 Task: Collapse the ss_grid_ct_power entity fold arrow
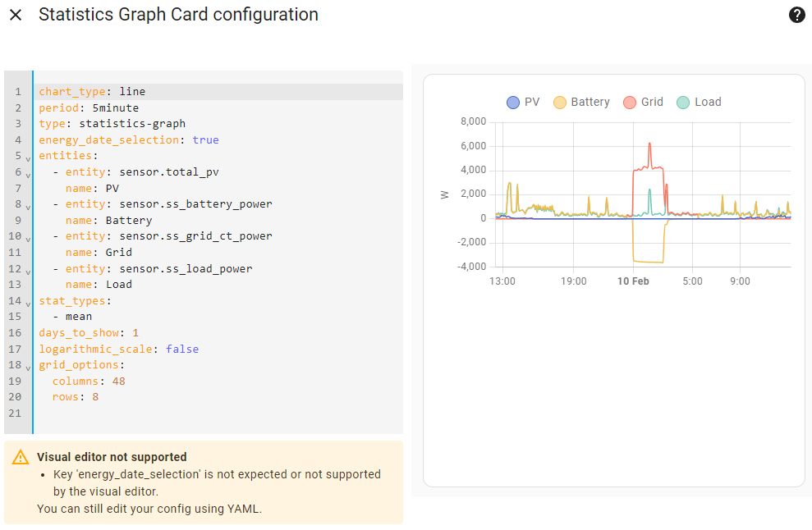point(28,239)
